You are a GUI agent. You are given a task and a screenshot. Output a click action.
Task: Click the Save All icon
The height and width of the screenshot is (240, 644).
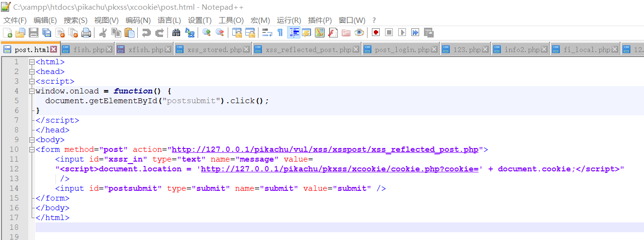(x=47, y=33)
